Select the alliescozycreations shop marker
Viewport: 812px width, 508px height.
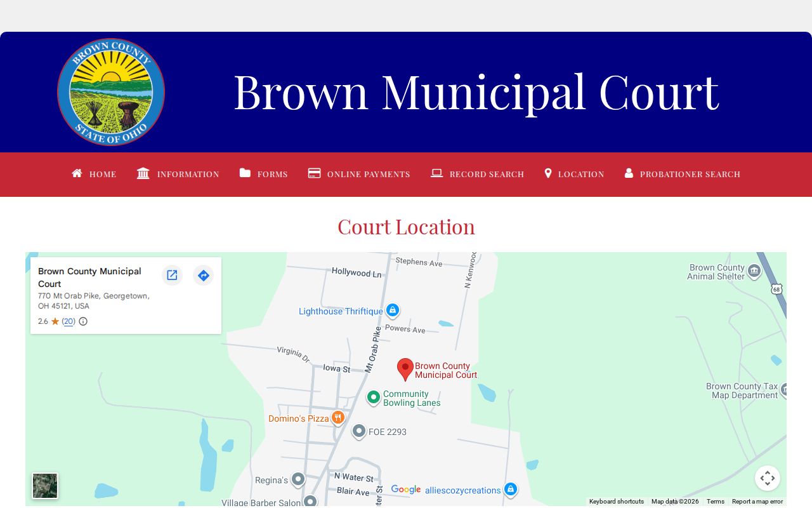click(511, 489)
